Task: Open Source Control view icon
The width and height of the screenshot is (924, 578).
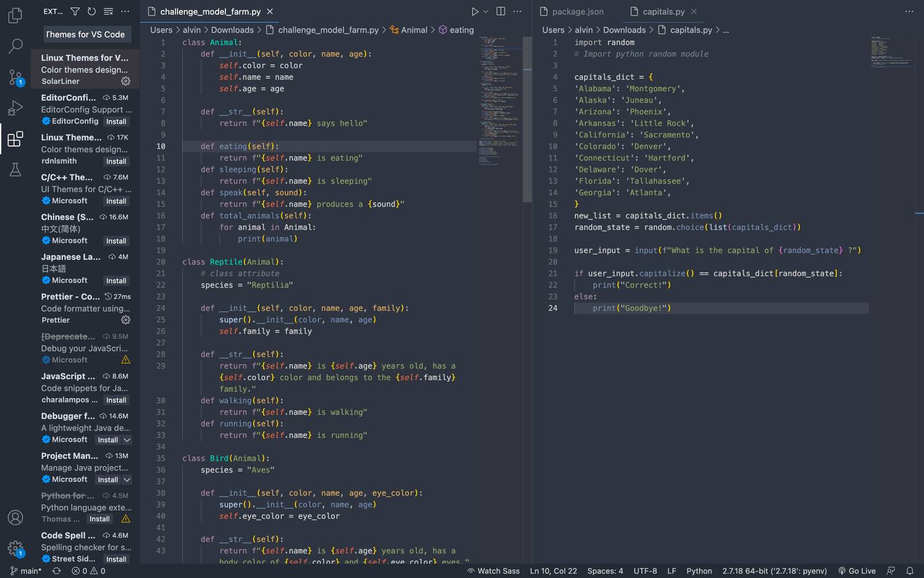Action: (x=15, y=77)
